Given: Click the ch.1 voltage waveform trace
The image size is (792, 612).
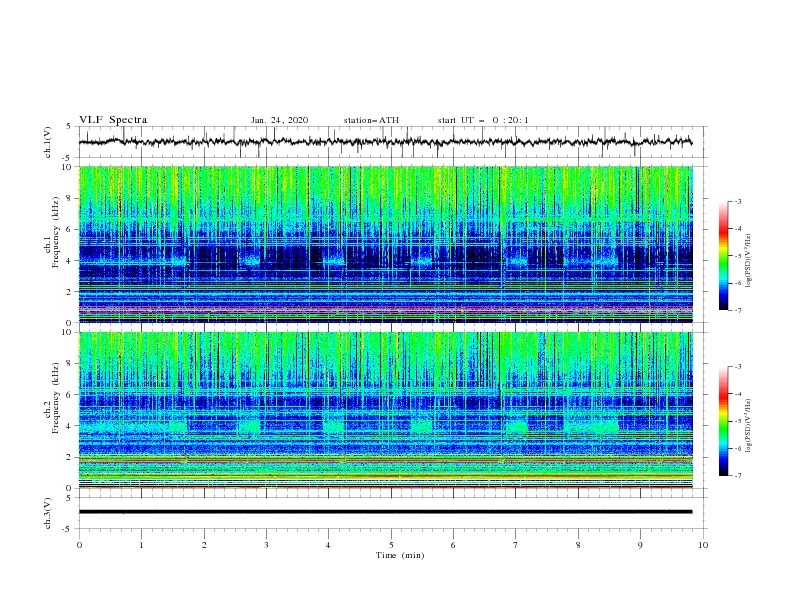Looking at the screenshot, I should coord(385,142).
